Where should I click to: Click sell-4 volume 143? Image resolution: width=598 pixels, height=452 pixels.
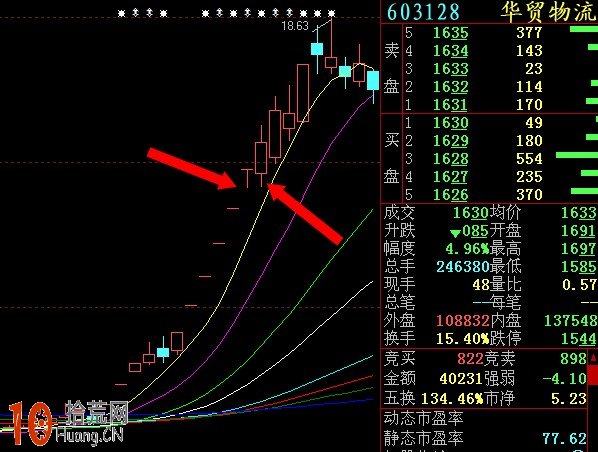(529, 51)
